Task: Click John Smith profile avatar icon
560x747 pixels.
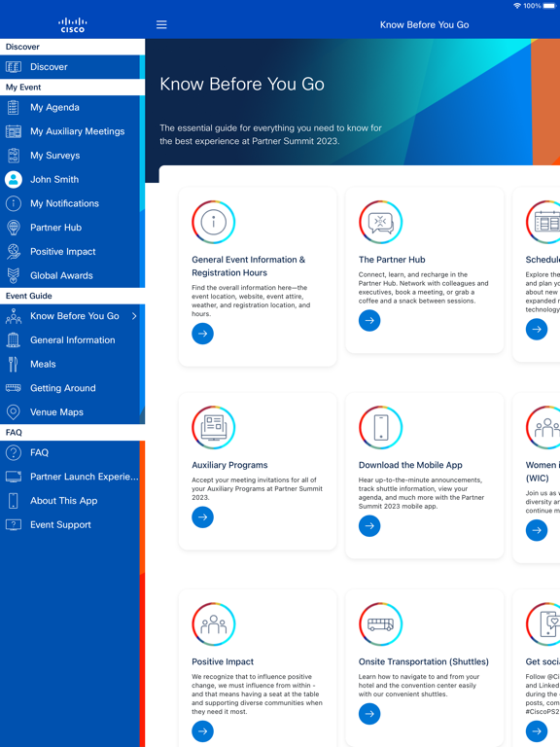Action: (x=14, y=180)
